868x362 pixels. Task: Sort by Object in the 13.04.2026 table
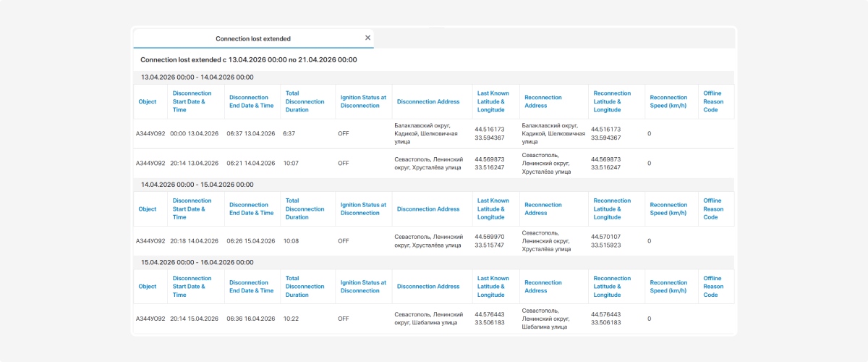coord(148,102)
